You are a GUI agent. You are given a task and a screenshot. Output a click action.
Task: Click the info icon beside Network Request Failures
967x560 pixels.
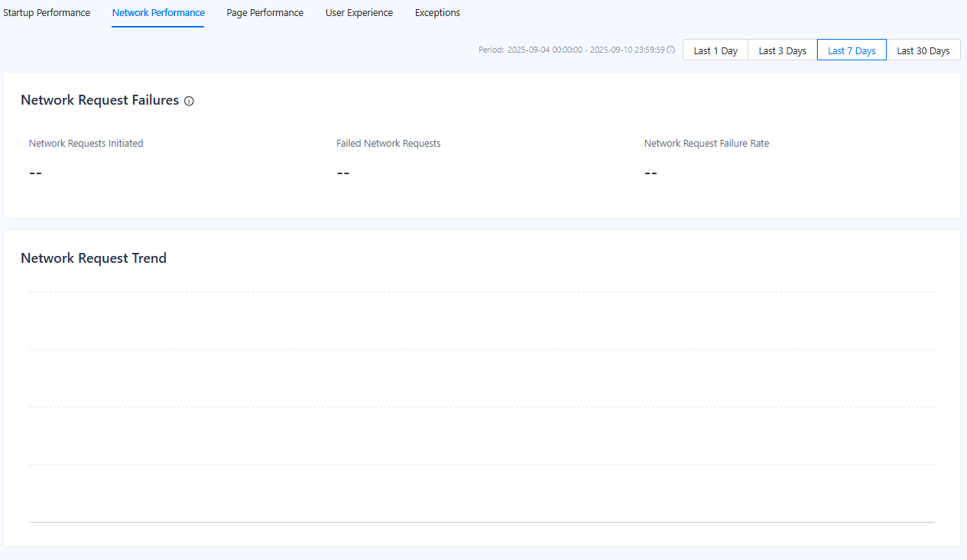(189, 101)
